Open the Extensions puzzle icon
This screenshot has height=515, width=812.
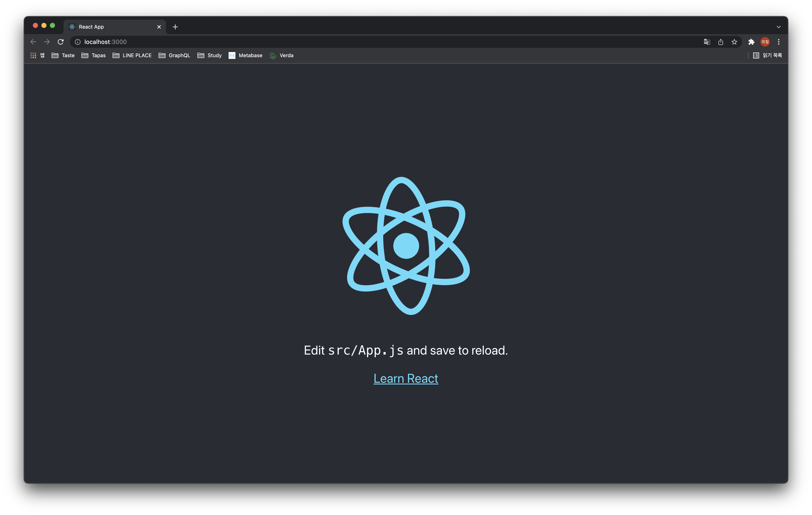tap(751, 42)
